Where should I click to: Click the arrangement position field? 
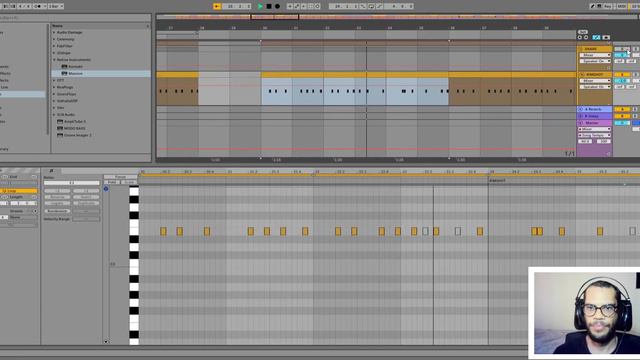coord(238,6)
